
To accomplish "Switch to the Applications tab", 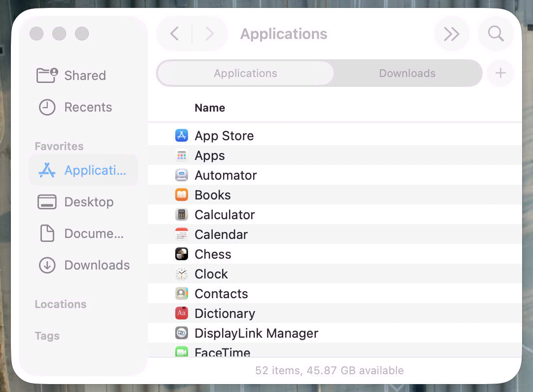I will point(245,73).
